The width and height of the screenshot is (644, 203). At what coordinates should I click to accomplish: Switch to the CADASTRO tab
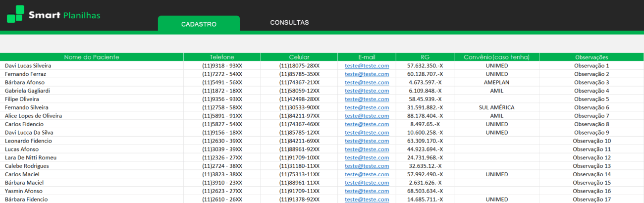tap(199, 24)
